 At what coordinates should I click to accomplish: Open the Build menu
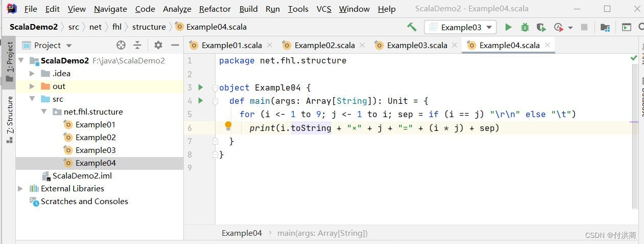tap(248, 9)
